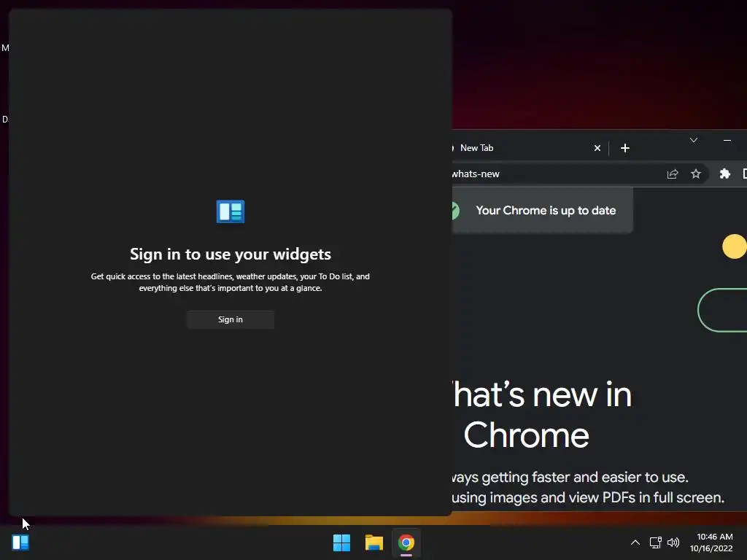
Task: Close the New Tab tab in Chrome
Action: tap(597, 148)
